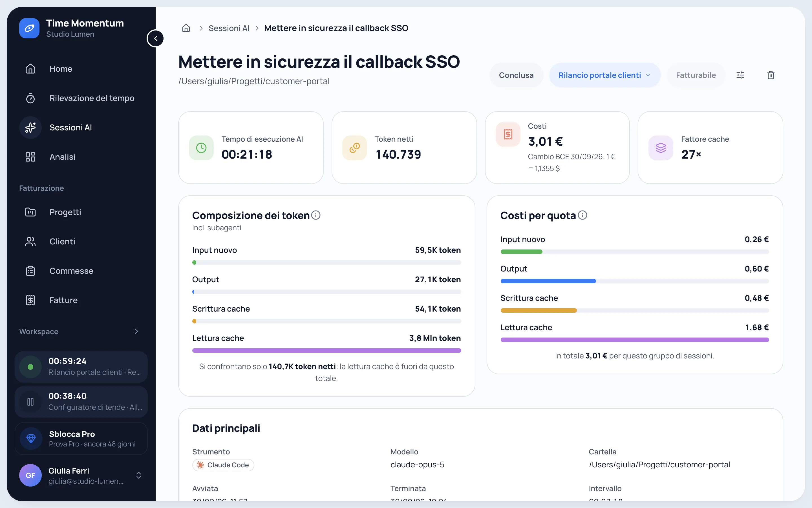Click the info icon beside Costi per quota
This screenshot has width=812, height=508.
[582, 215]
